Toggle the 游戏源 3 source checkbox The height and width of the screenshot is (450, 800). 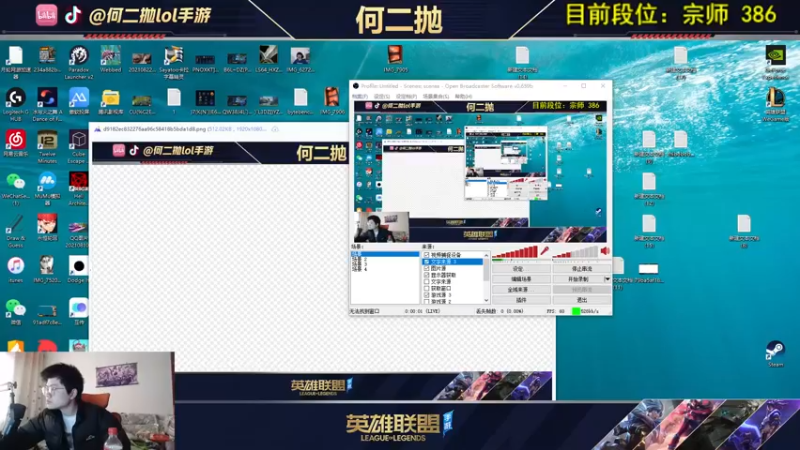427,294
